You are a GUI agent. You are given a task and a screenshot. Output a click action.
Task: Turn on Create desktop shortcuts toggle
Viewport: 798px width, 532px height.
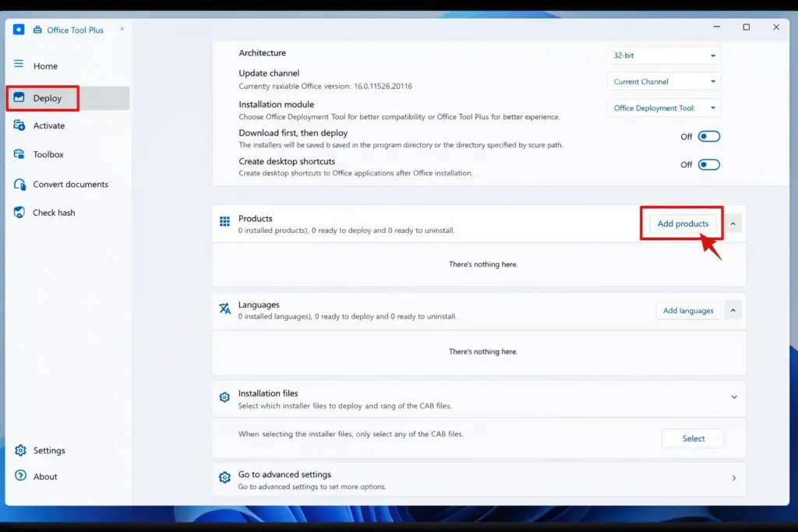pyautogui.click(x=708, y=164)
